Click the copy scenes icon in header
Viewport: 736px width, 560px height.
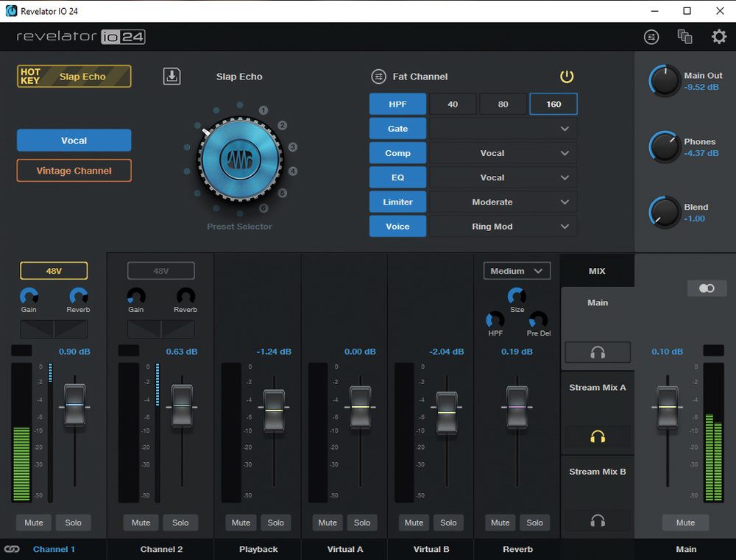coord(684,36)
